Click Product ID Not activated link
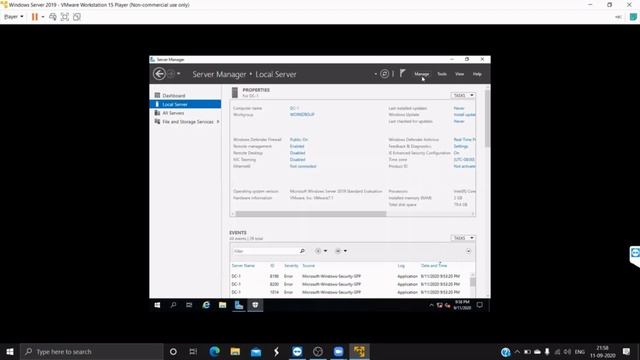 [x=464, y=166]
